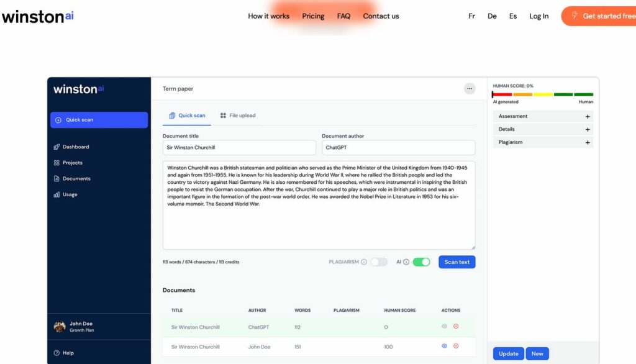Delete the ChatGPT-authored document row
Screen dimensions: 636x364
[456, 326]
